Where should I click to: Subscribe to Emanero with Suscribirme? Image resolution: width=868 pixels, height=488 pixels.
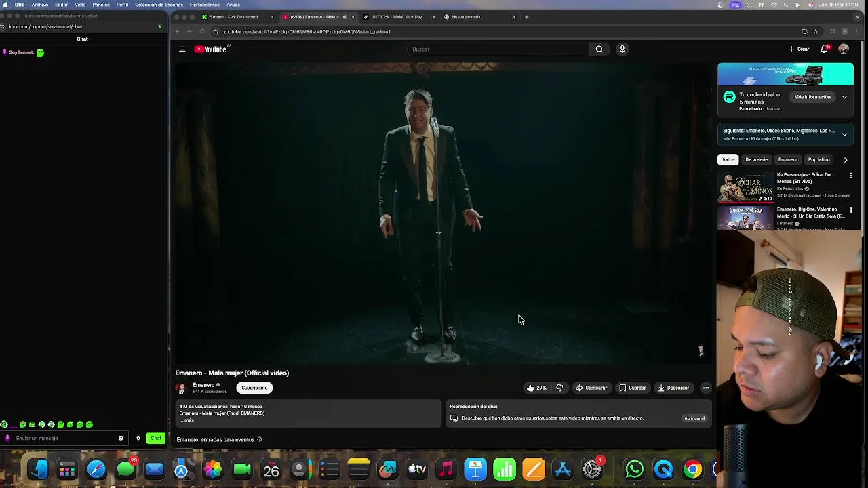(254, 388)
